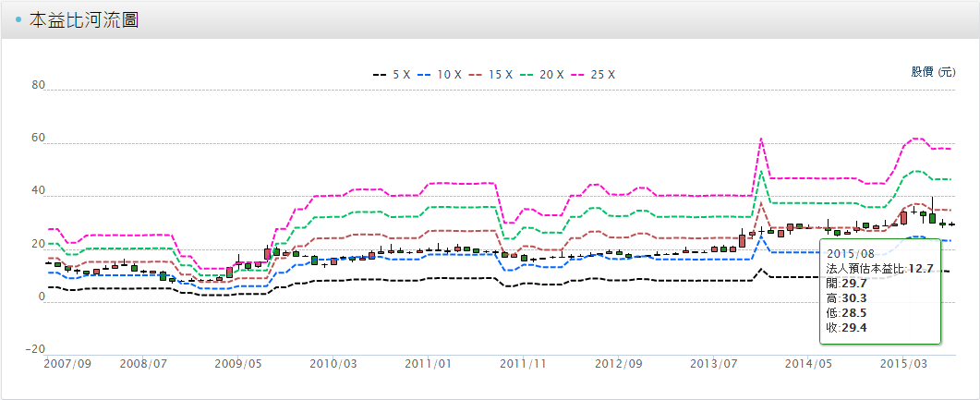
Task: Click the 股價 (元) axis label
Action: (x=933, y=72)
